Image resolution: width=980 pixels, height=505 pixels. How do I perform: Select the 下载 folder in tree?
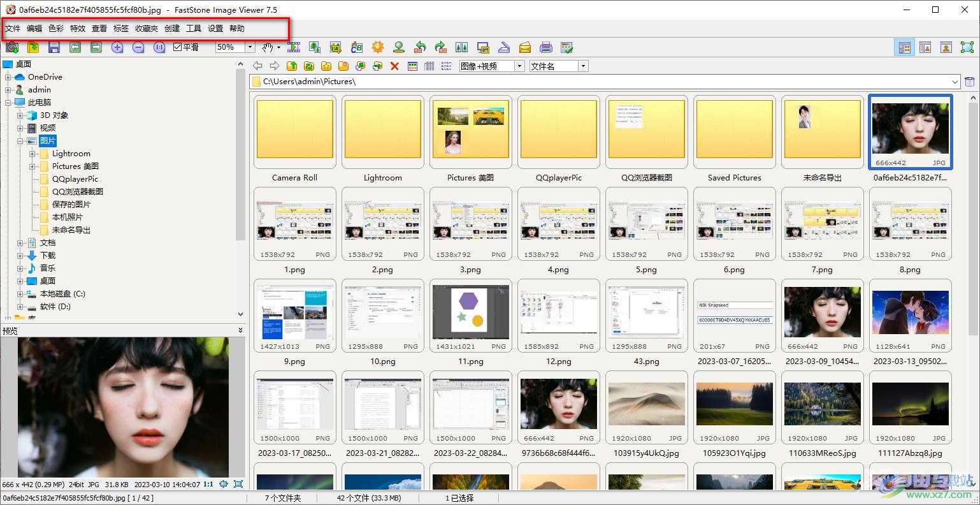pyautogui.click(x=48, y=256)
